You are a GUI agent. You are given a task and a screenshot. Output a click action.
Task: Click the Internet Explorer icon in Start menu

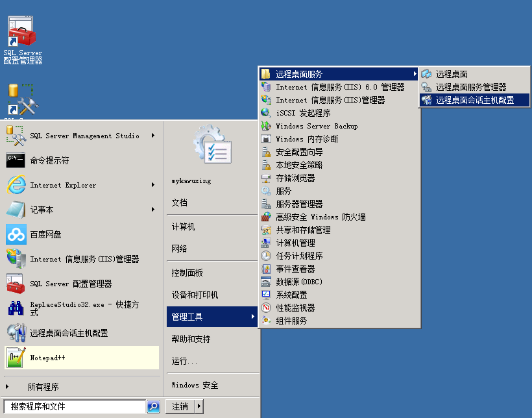(16, 185)
